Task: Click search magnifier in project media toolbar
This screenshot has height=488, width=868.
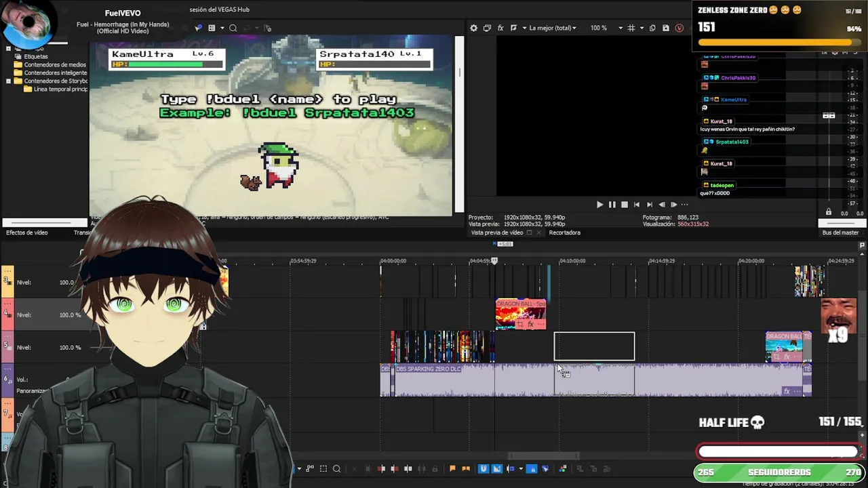Action: [x=233, y=28]
